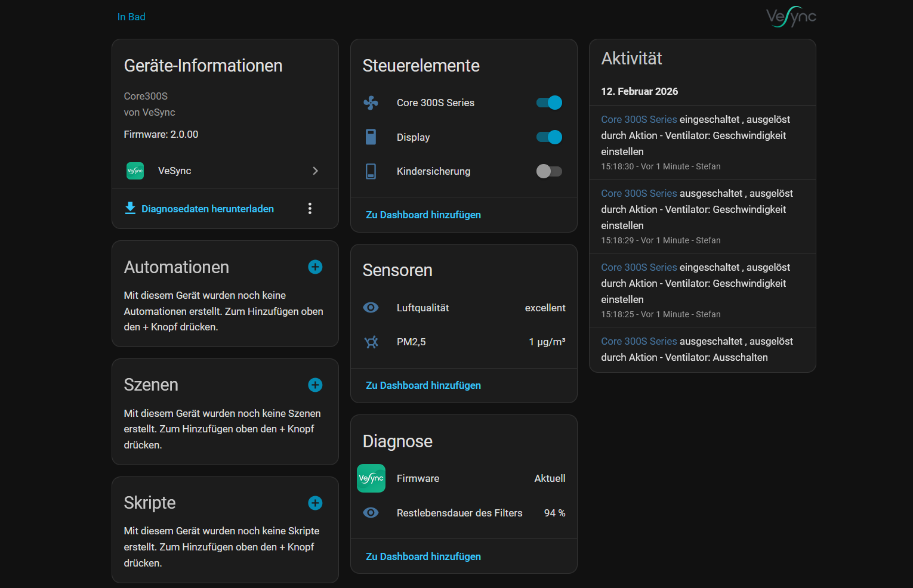Image resolution: width=913 pixels, height=588 pixels.
Task: Click the fan icon for Core 300S Series
Action: pos(371,103)
